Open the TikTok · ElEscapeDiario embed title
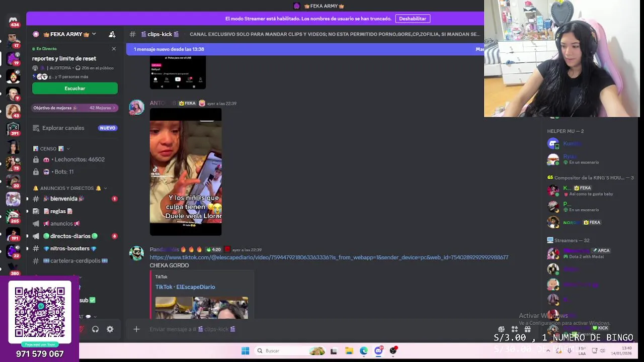 point(185,287)
